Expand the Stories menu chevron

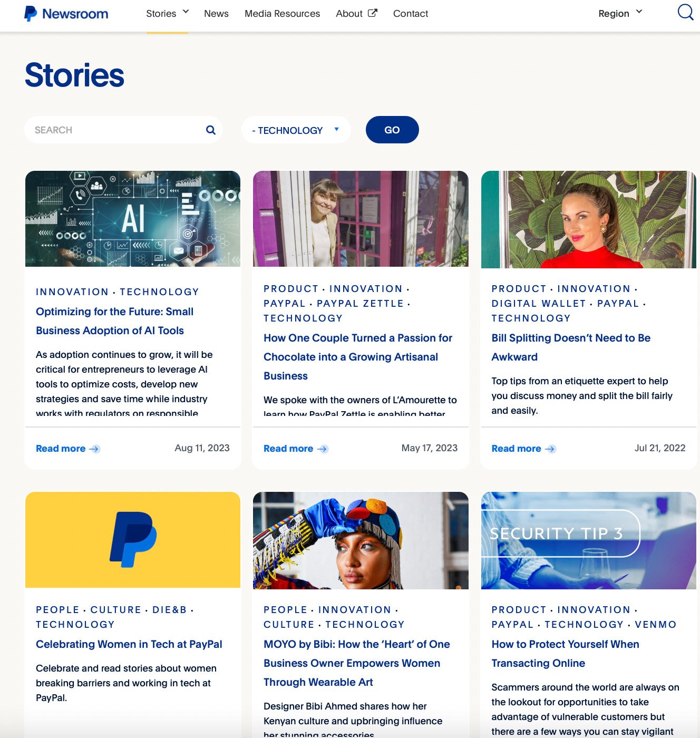[x=186, y=12]
